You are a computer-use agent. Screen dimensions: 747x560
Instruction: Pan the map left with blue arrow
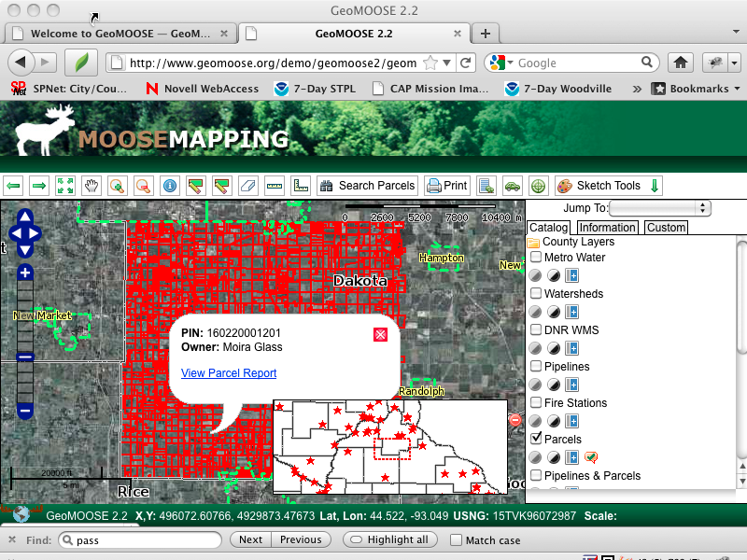(x=15, y=234)
